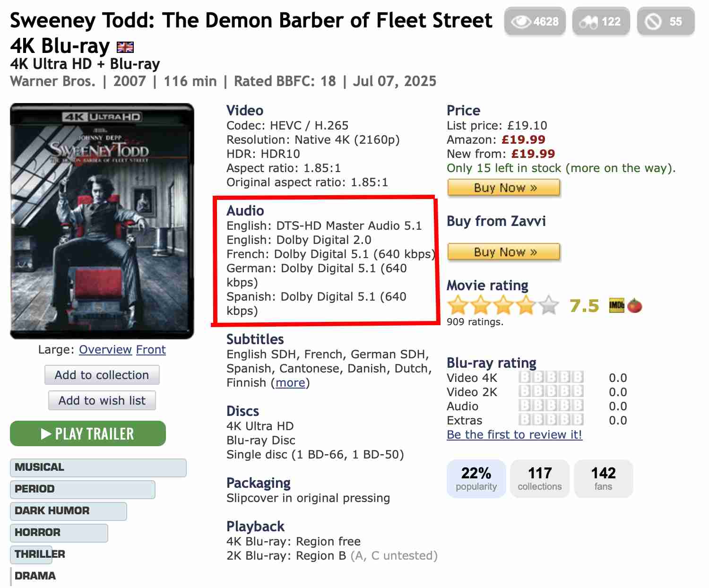Viewport: 709px width, 588px height.
Task: Select the DARK HUMOR genre tag
Action: 69,511
